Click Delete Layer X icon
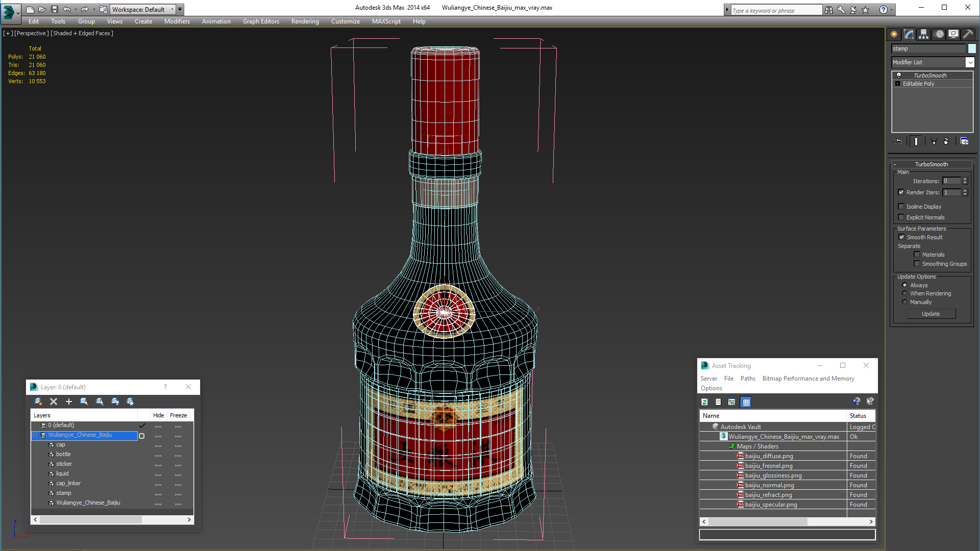The height and width of the screenshot is (551, 980). (x=54, y=402)
